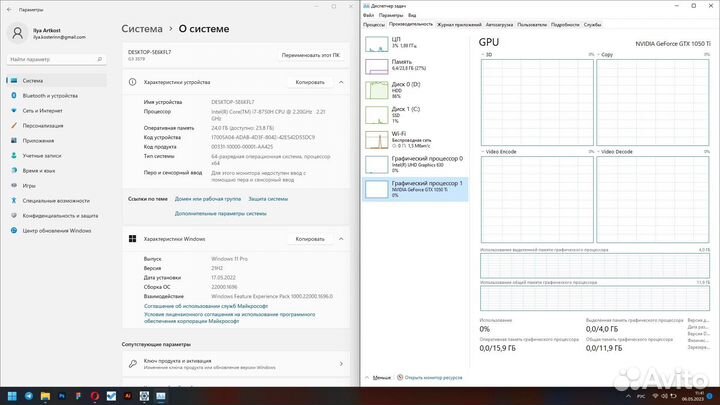Click the search magnifier icon in Settings

[99, 59]
